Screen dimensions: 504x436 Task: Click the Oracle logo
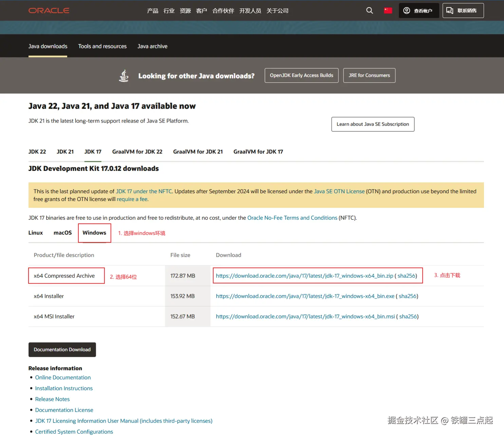coord(49,11)
